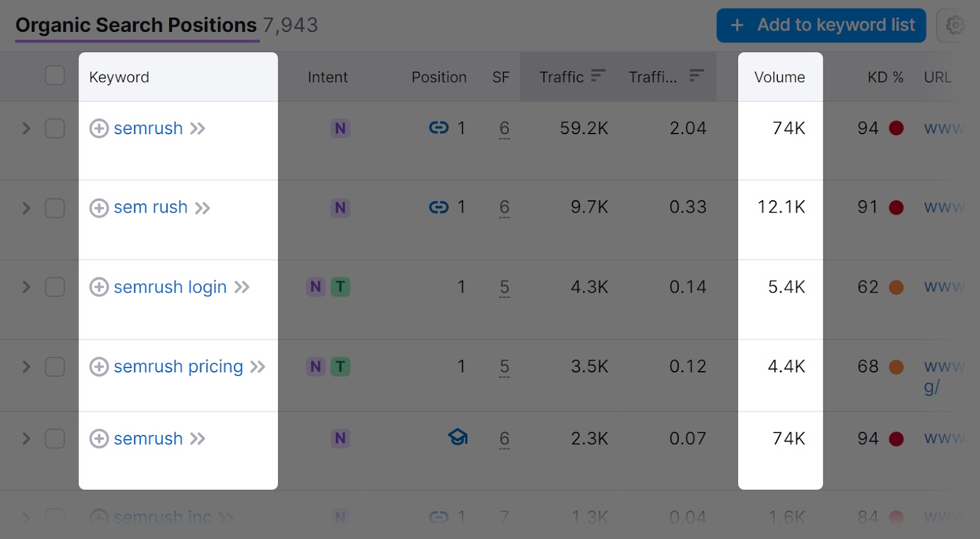Click the 0.33 traffic percent value
Viewport: 980px width, 539px height.
point(688,208)
